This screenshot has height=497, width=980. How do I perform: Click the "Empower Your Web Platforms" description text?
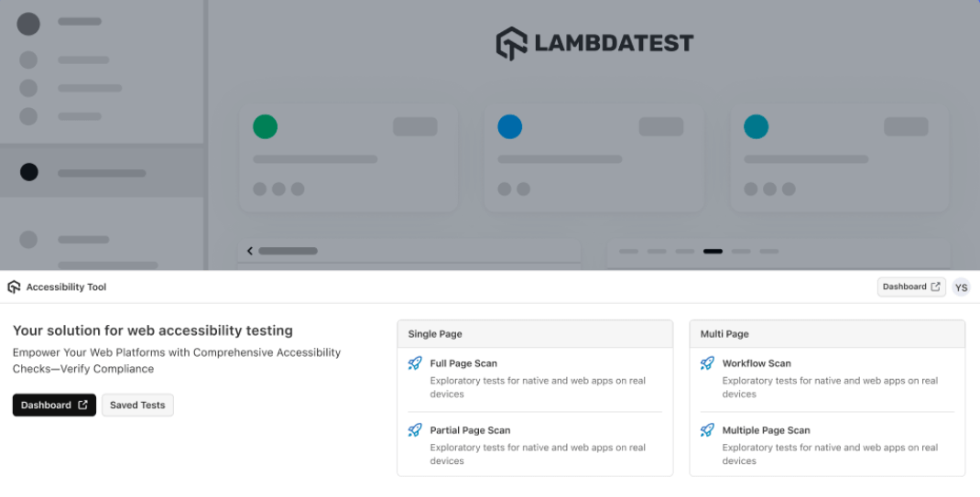[x=177, y=361]
